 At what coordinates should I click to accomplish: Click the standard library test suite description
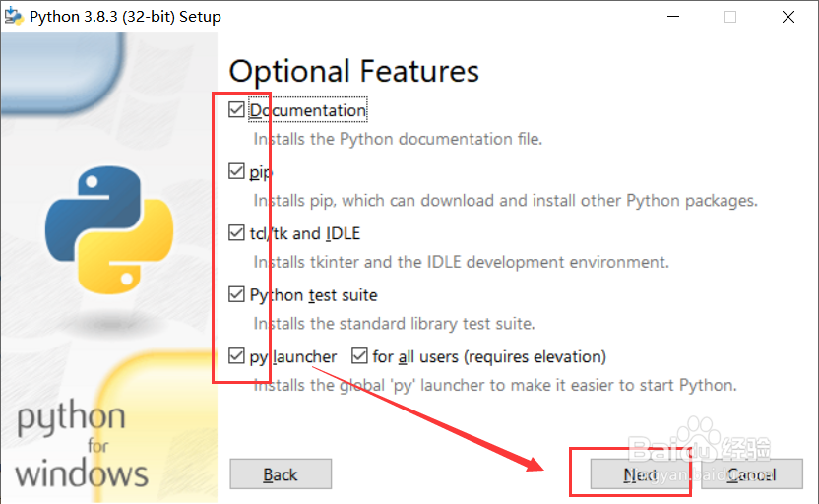[395, 323]
